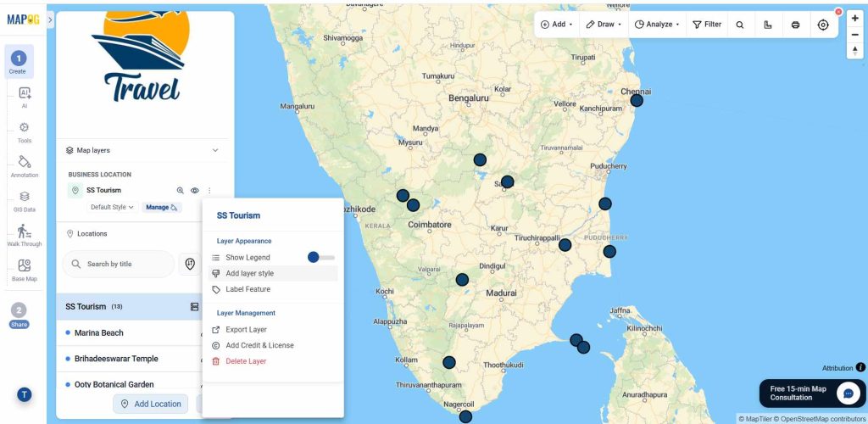Open the chat bubble for consultation

pyautogui.click(x=848, y=393)
